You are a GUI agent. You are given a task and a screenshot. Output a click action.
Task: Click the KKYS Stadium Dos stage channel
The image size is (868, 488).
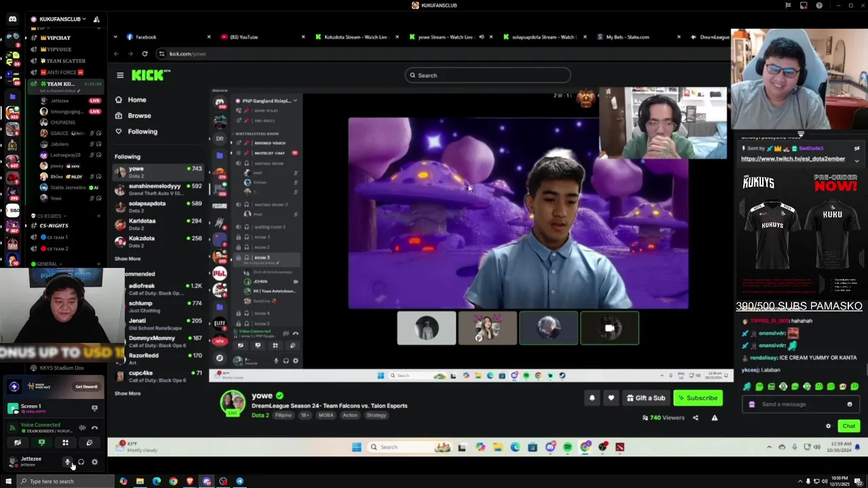tap(62, 368)
